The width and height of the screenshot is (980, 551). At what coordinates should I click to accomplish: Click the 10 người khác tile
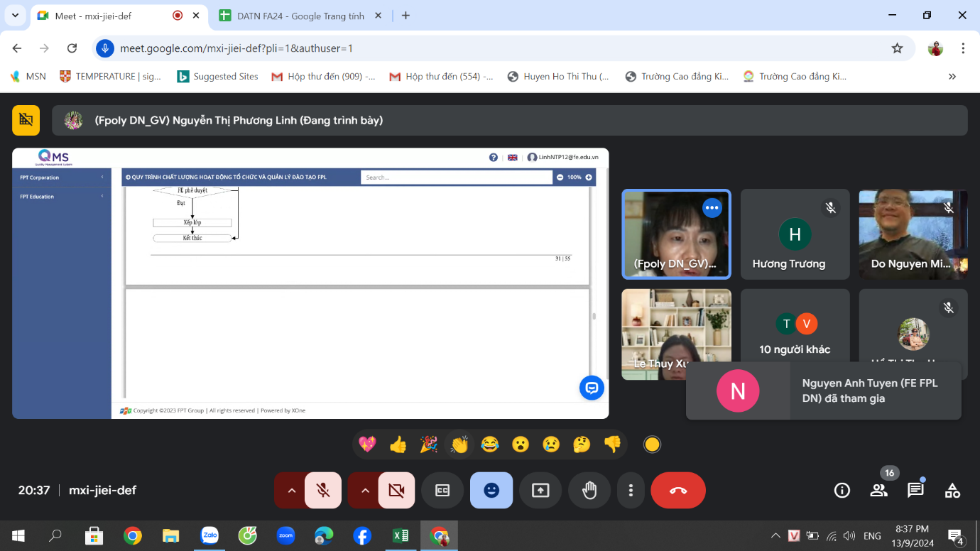click(795, 334)
